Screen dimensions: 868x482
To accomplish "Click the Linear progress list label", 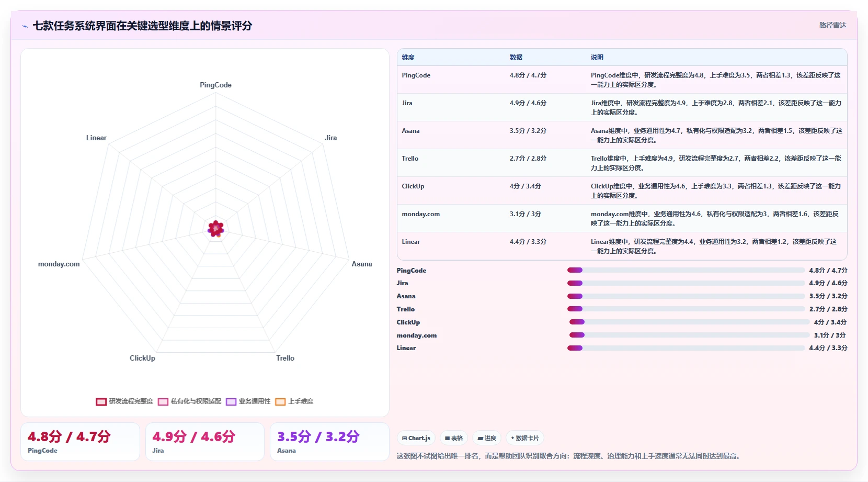I will [x=406, y=348].
